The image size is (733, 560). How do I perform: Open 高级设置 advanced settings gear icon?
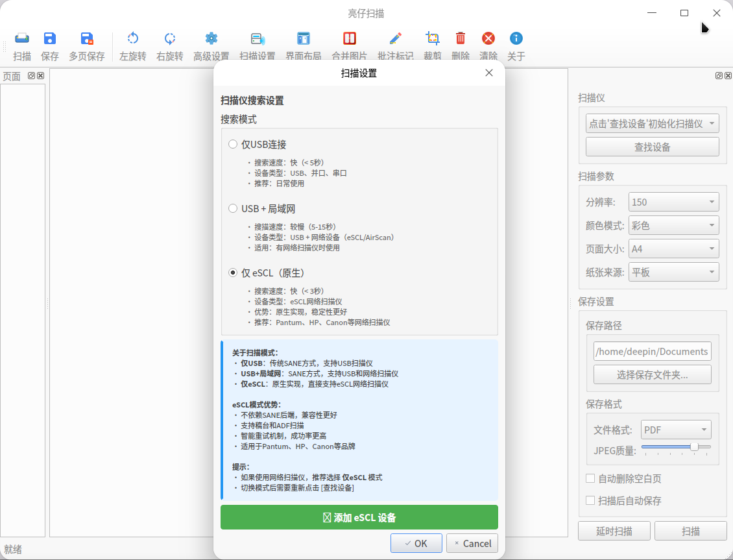click(x=211, y=38)
